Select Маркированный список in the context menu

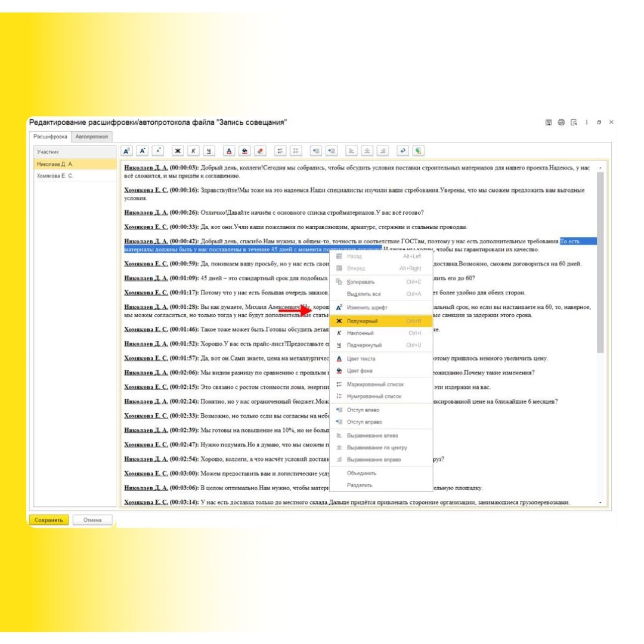click(x=381, y=385)
